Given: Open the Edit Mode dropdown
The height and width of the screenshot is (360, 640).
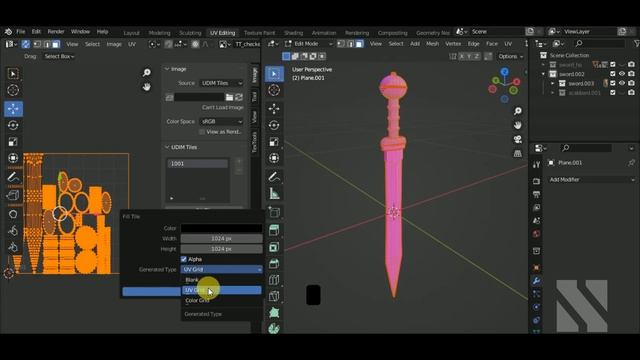Looking at the screenshot, I should pyautogui.click(x=309, y=44).
